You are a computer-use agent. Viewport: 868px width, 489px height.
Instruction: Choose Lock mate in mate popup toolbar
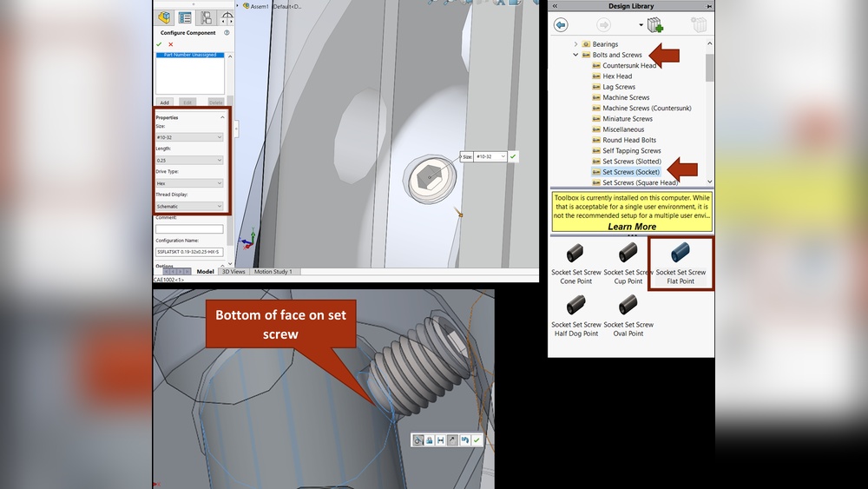click(x=429, y=440)
